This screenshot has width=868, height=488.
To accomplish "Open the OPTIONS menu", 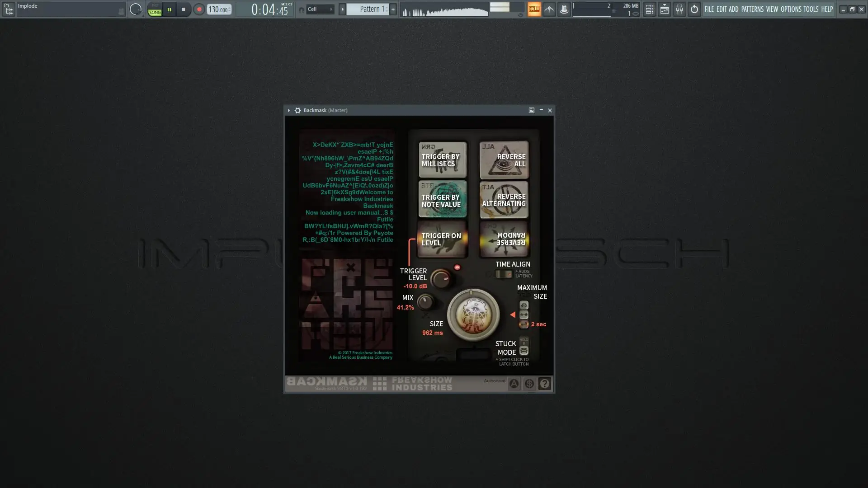I will 791,9.
